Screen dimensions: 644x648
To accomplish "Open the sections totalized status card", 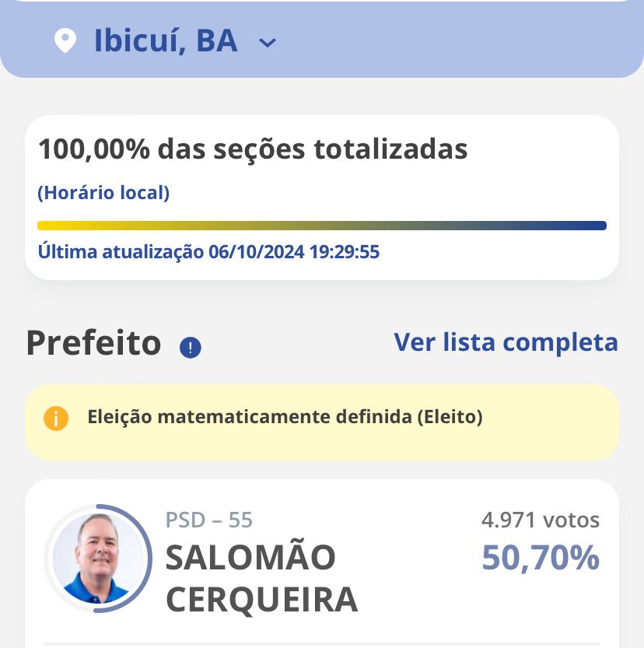I will click(x=322, y=198).
